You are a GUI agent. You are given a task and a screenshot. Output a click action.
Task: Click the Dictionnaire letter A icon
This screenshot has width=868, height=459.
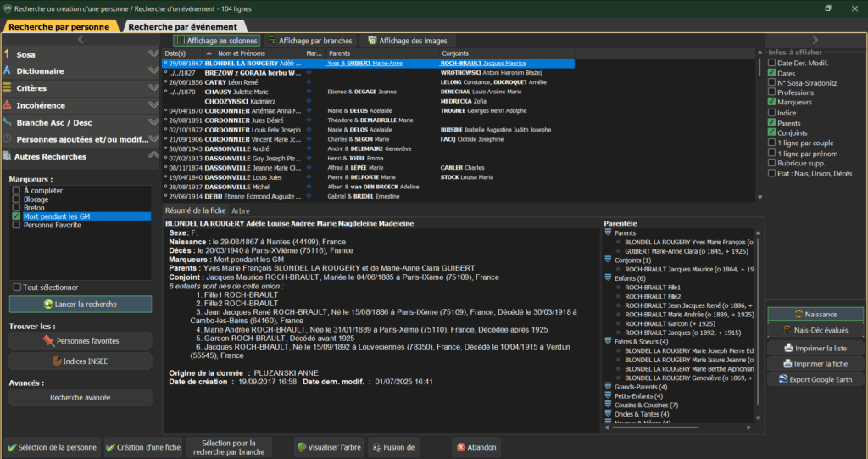coord(7,70)
